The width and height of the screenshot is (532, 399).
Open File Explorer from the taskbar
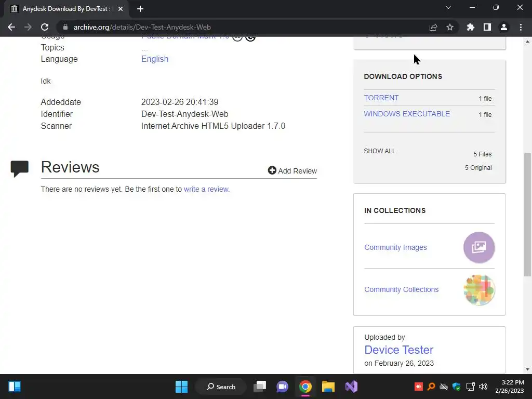pos(328,387)
